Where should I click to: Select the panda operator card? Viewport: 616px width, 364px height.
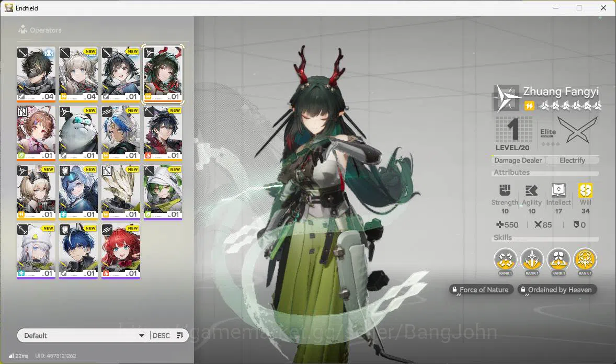(x=78, y=133)
